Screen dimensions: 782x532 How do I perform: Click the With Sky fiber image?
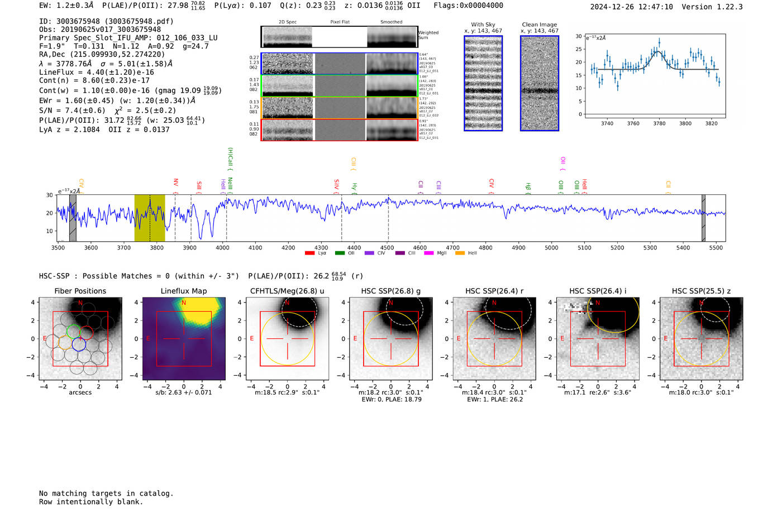(483, 83)
